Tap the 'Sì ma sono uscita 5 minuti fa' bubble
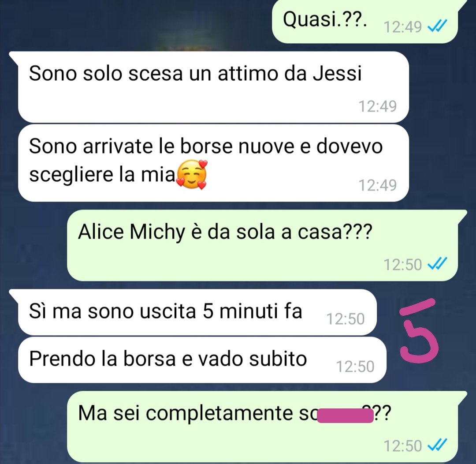The height and width of the screenshot is (464, 476). (x=197, y=312)
